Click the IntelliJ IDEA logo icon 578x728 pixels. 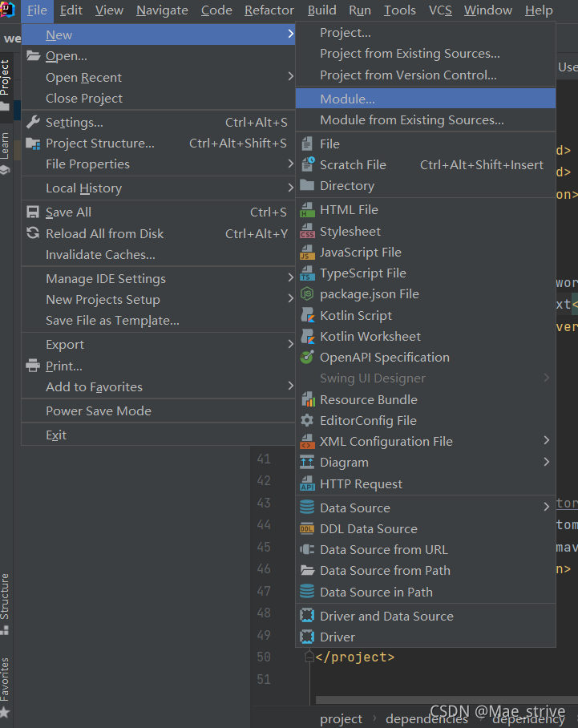[x=7, y=10]
